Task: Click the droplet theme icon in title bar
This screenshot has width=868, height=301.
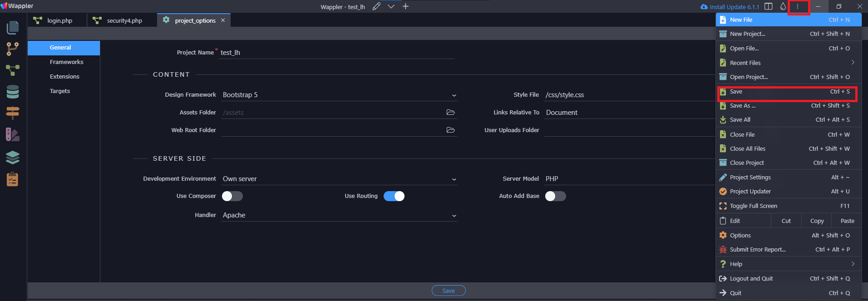Action: pos(783,6)
